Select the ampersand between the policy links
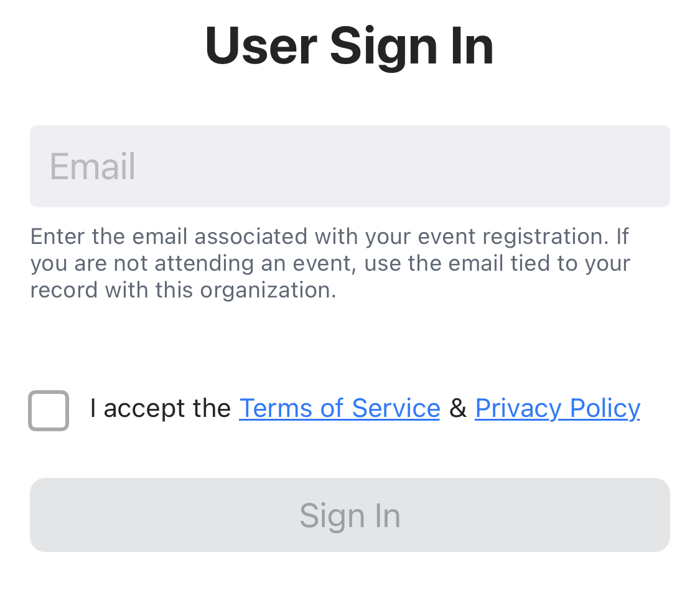The height and width of the screenshot is (603, 700). pos(457,408)
